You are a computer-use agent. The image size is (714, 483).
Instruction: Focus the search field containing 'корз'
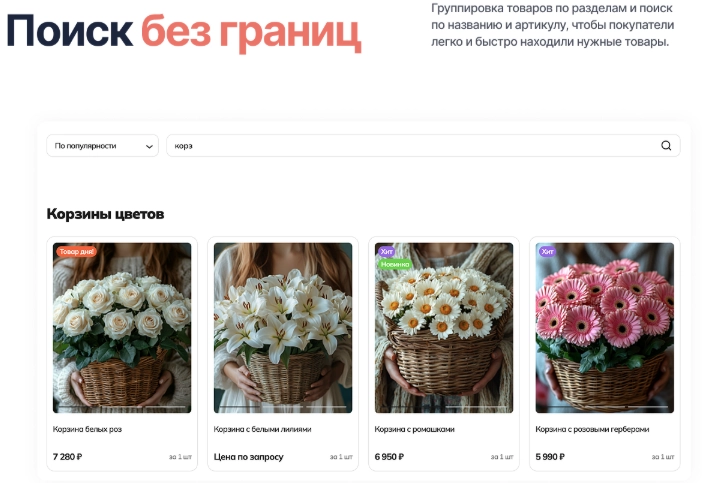pos(423,146)
